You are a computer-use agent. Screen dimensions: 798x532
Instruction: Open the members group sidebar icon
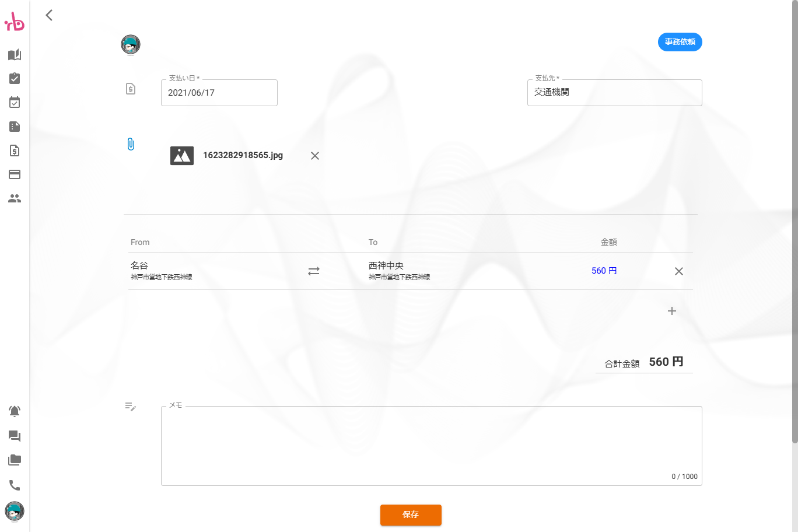point(15,198)
